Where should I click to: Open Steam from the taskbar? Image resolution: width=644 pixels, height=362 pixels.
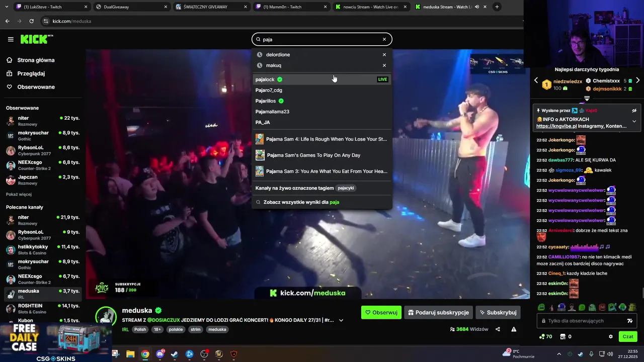pyautogui.click(x=175, y=354)
